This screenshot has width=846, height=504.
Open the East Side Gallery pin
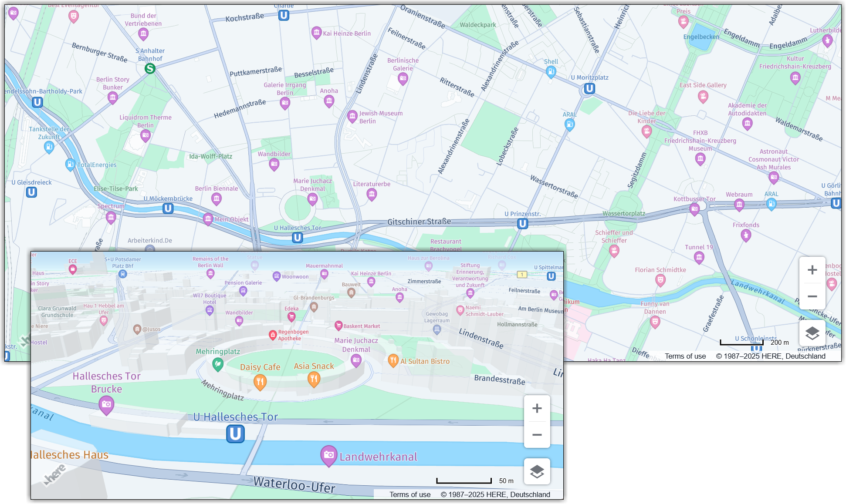point(703,97)
